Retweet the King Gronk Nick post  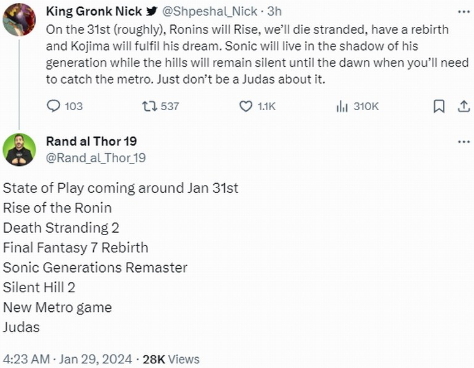coord(149,106)
